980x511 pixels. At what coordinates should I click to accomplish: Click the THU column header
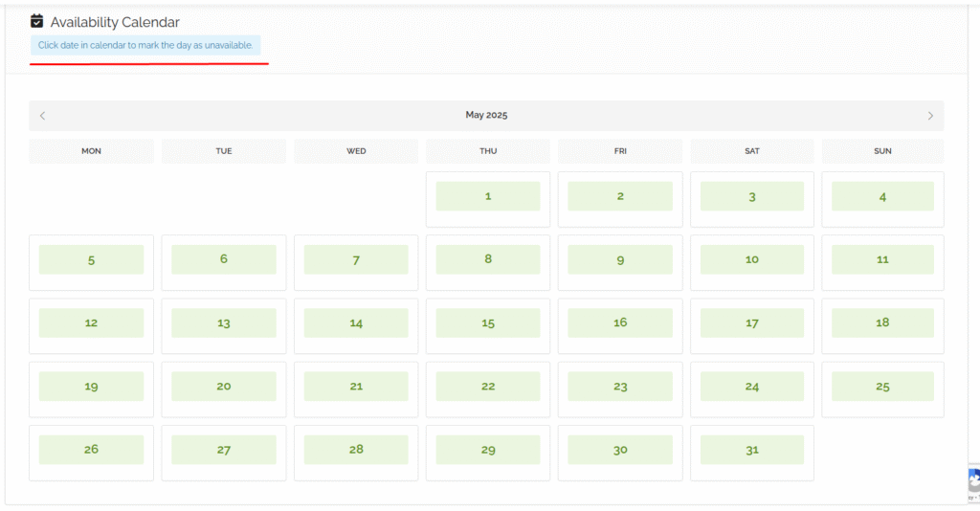click(487, 151)
